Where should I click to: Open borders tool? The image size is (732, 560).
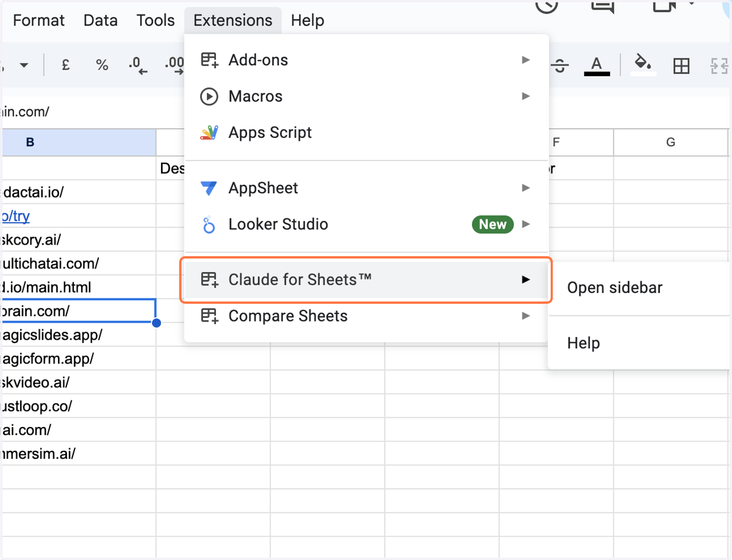coord(681,65)
